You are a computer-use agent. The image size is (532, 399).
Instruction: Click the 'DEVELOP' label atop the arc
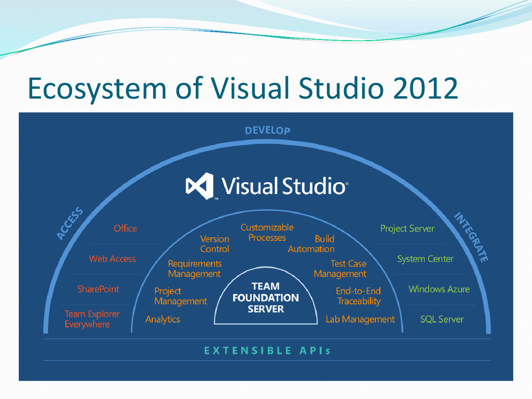point(268,130)
